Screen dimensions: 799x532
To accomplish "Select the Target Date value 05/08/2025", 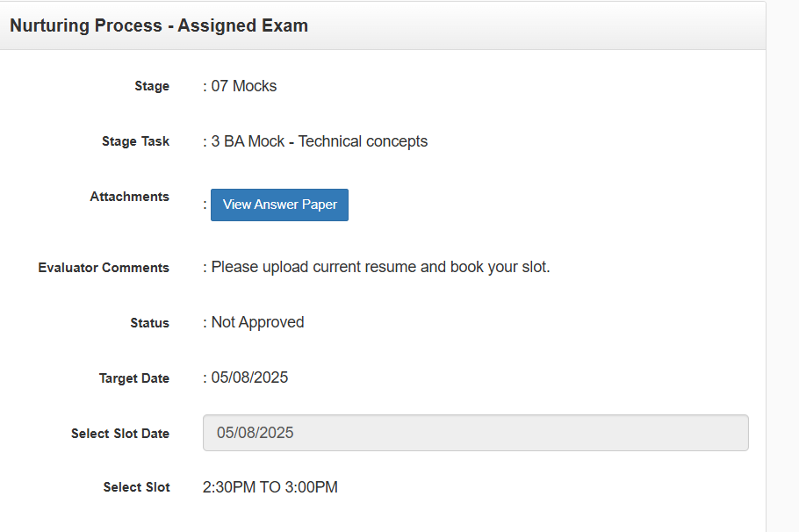I will point(249,377).
